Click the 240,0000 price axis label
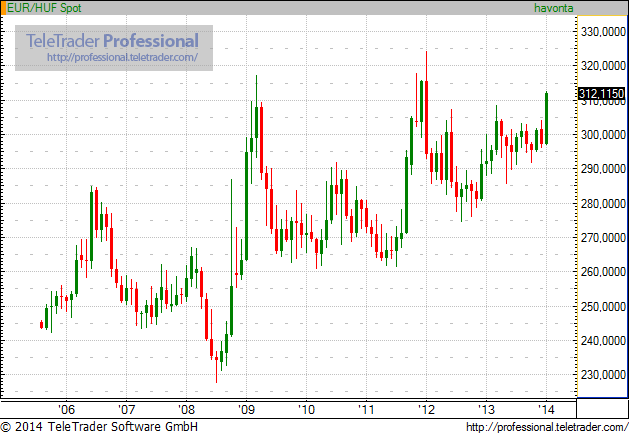 point(603,341)
